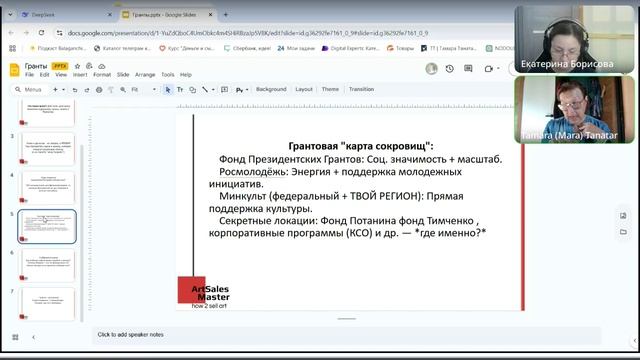
Task: Redo the last action
Action: pyautogui.click(x=87, y=90)
